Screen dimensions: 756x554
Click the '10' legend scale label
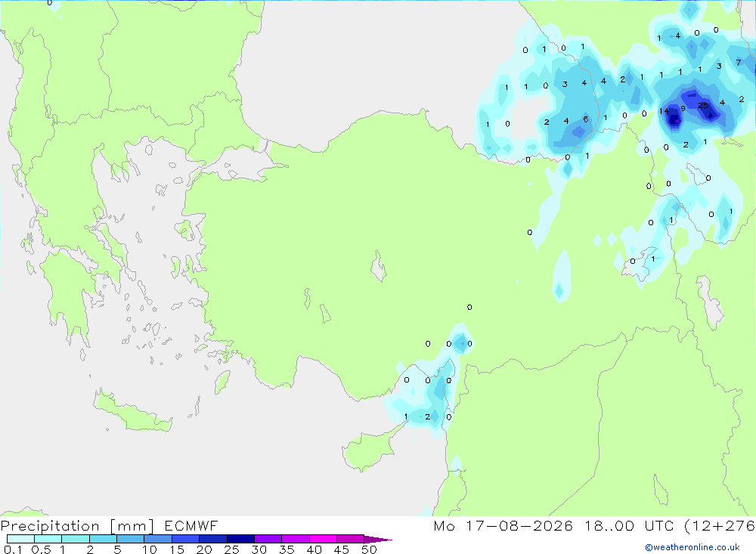[149, 549]
